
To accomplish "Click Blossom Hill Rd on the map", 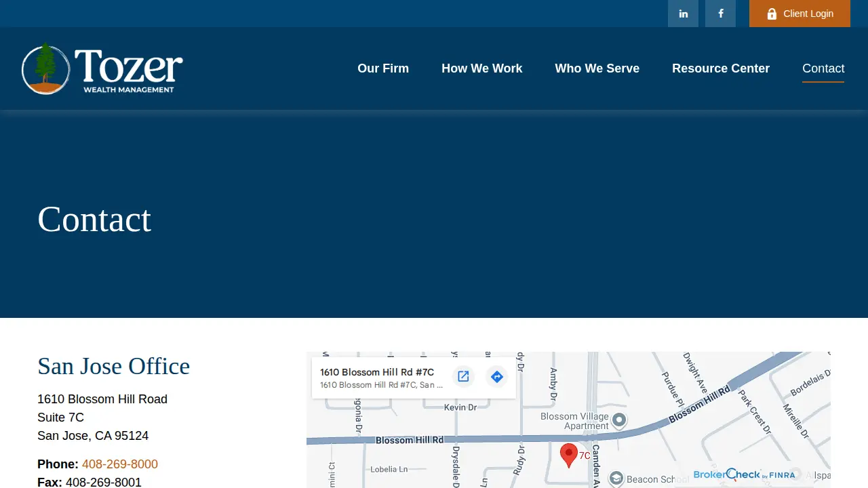I will click(409, 440).
